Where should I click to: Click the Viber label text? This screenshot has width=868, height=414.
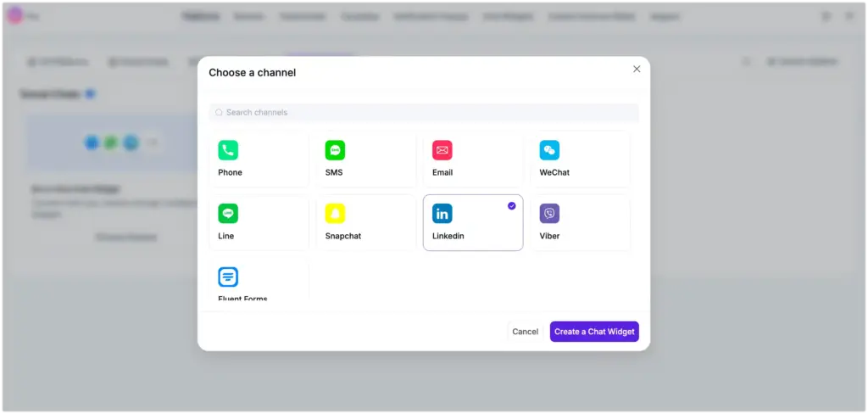[549, 236]
